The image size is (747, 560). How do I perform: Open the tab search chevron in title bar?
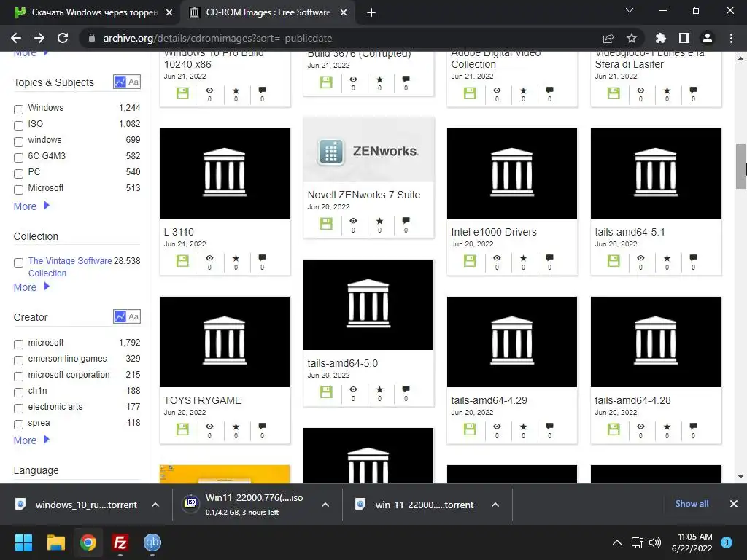click(630, 10)
